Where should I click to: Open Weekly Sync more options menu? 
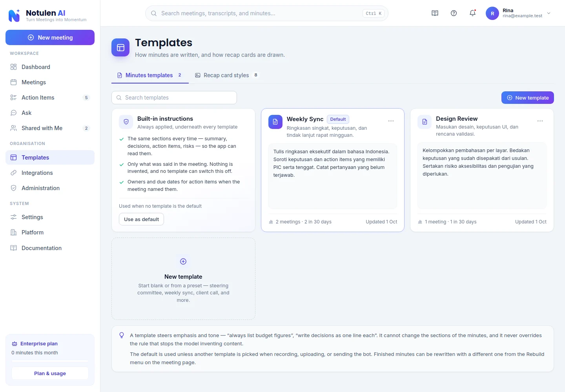pos(391,121)
